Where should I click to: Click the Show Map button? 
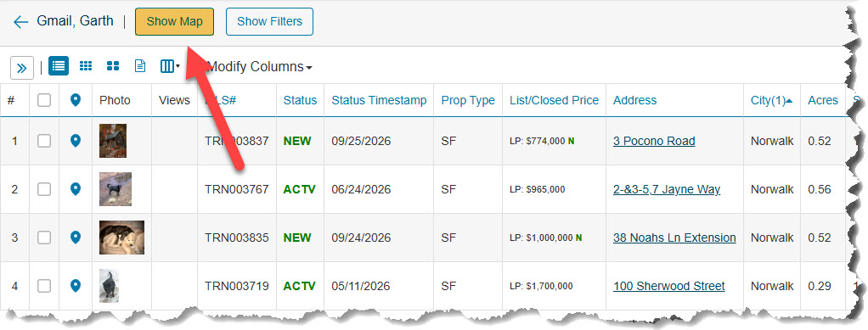[174, 21]
